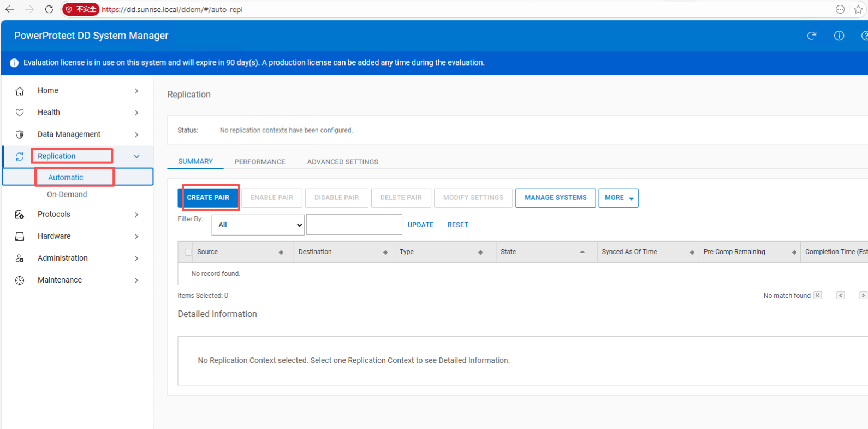Switch to the SUMMARY tab

[195, 162]
